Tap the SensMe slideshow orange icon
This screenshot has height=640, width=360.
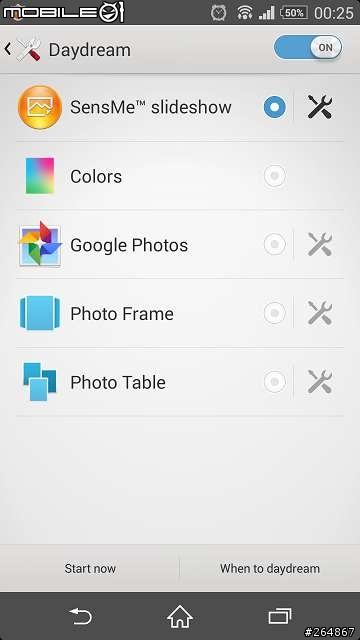pyautogui.click(x=40, y=107)
